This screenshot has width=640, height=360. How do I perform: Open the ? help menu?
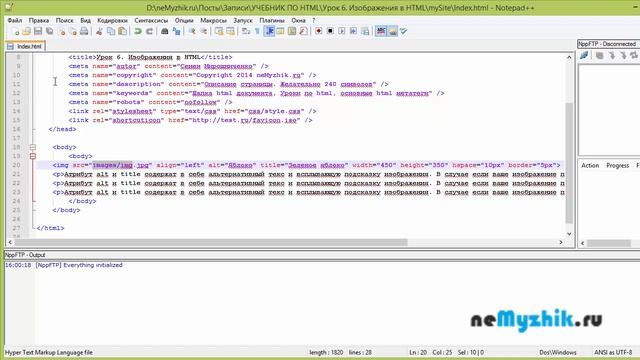pyautogui.click(x=313, y=20)
